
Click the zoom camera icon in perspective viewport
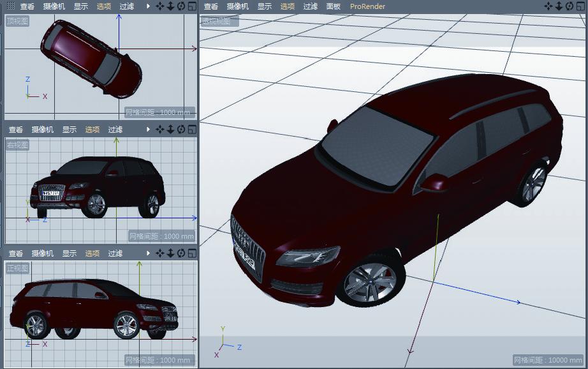tap(559, 6)
